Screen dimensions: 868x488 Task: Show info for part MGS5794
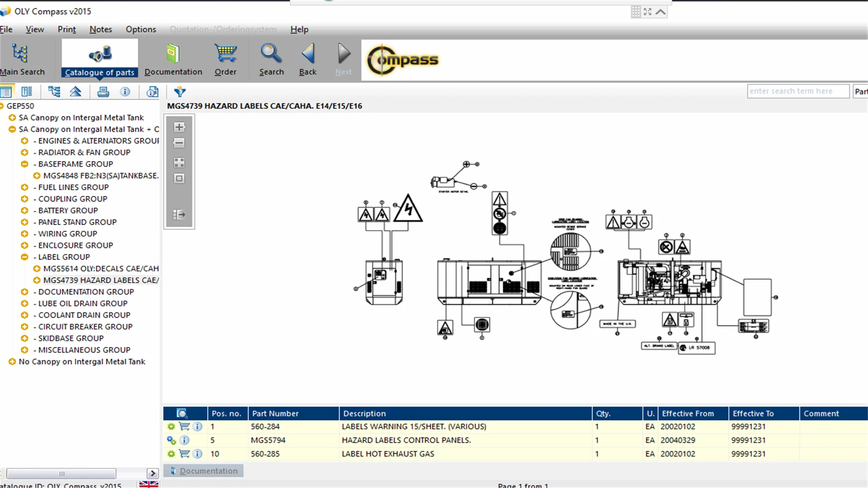184,440
